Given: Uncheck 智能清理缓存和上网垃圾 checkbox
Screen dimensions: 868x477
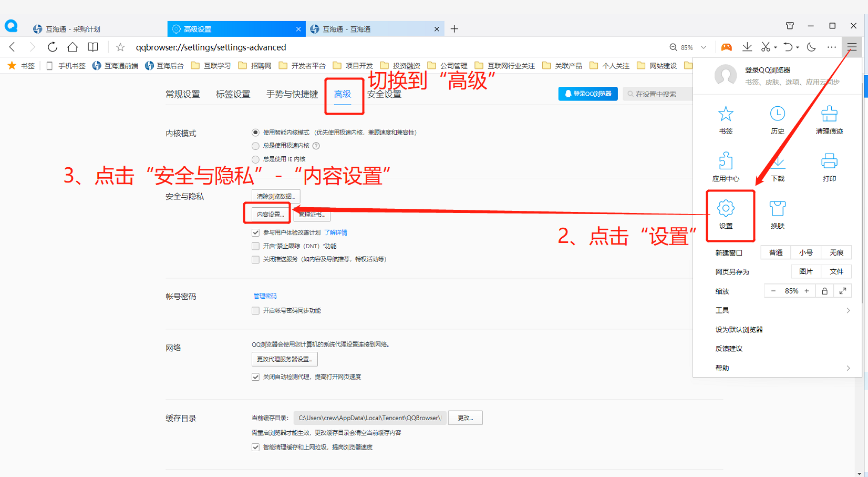Looking at the screenshot, I should point(255,448).
